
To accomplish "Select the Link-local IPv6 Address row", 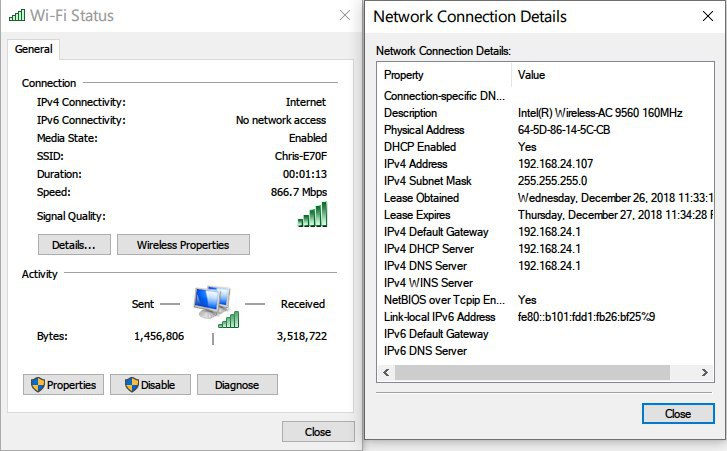I will click(439, 317).
